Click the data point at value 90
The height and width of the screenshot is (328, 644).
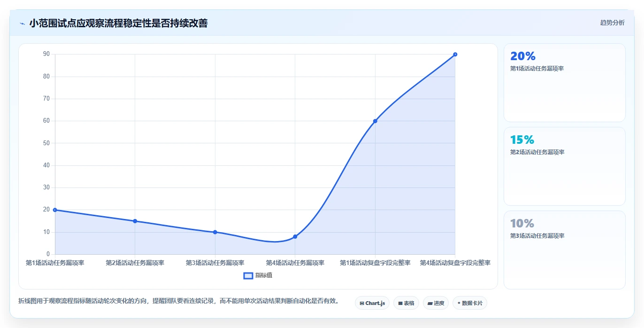tap(455, 55)
